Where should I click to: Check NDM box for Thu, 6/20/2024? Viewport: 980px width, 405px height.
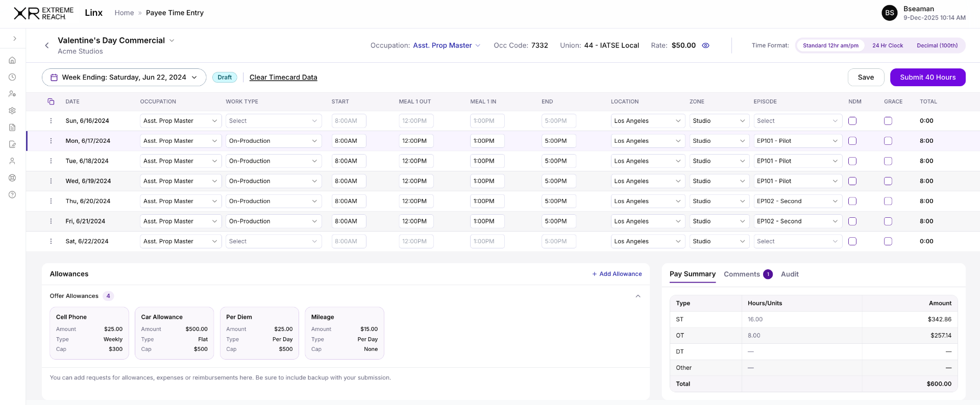[x=852, y=201]
